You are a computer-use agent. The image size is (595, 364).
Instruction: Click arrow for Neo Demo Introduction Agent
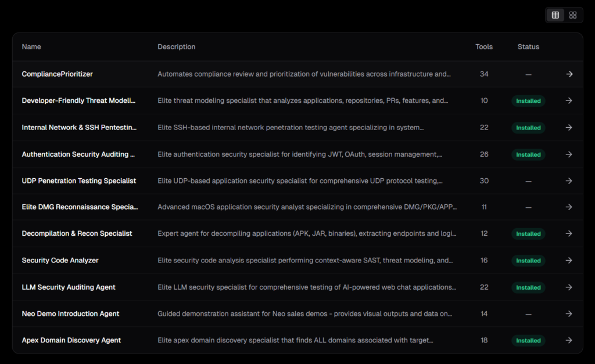coord(569,313)
